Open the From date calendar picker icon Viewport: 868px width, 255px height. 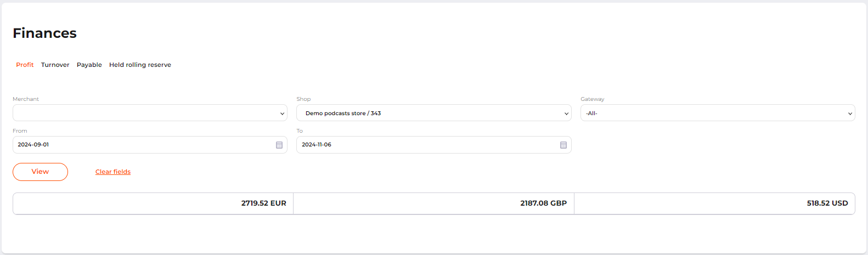point(279,145)
